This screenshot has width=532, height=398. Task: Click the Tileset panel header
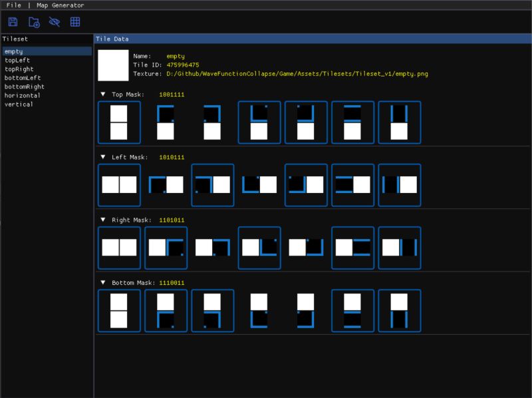click(x=47, y=39)
